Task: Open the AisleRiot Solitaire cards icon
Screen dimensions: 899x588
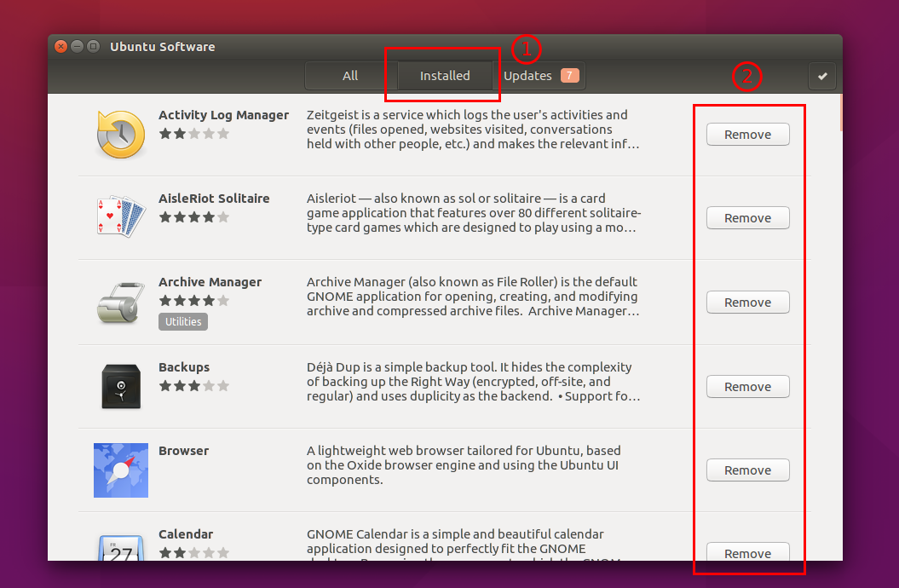Action: [121, 216]
